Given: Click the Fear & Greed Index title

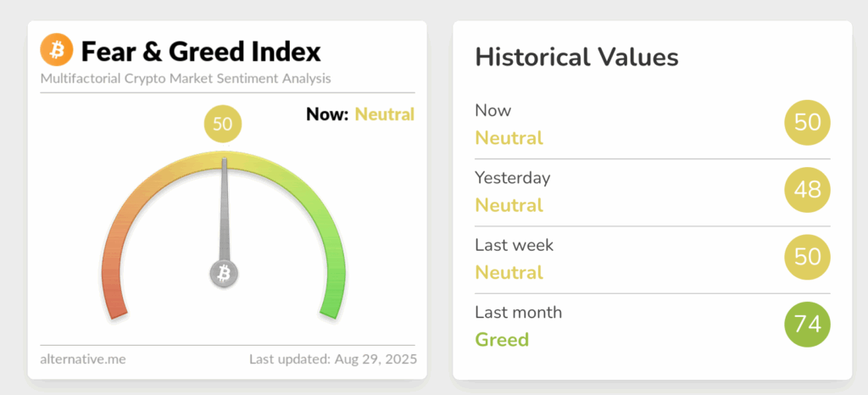Looking at the screenshot, I should [201, 52].
